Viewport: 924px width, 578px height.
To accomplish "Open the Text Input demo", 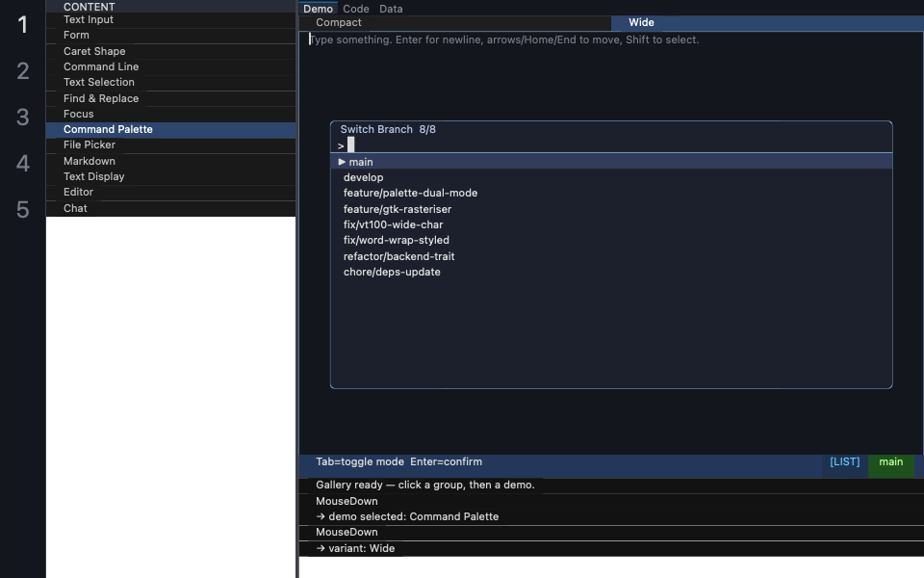I will [171, 20].
